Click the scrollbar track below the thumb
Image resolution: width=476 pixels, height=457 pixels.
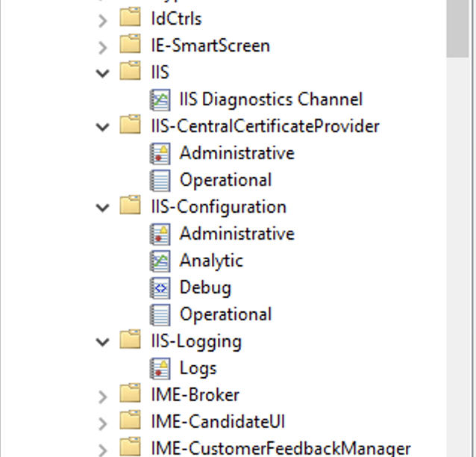[x=457, y=257]
